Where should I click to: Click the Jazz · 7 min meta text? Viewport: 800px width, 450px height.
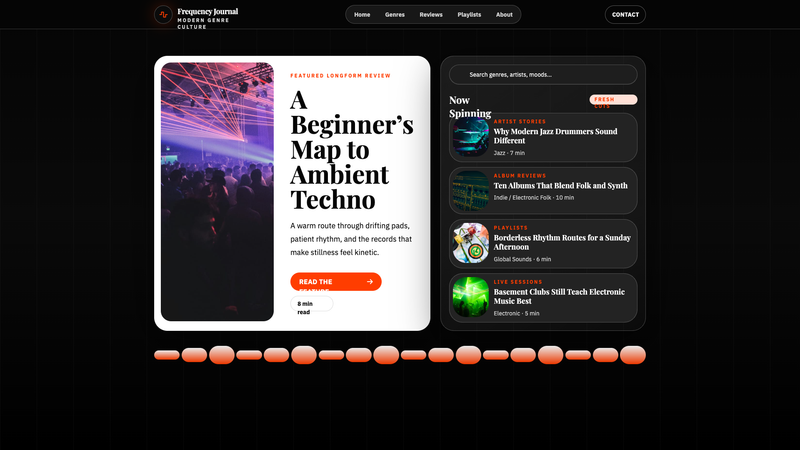pos(509,153)
